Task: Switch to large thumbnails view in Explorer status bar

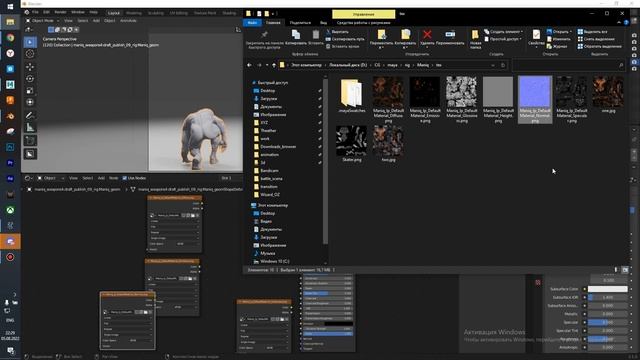Action: pos(625,270)
